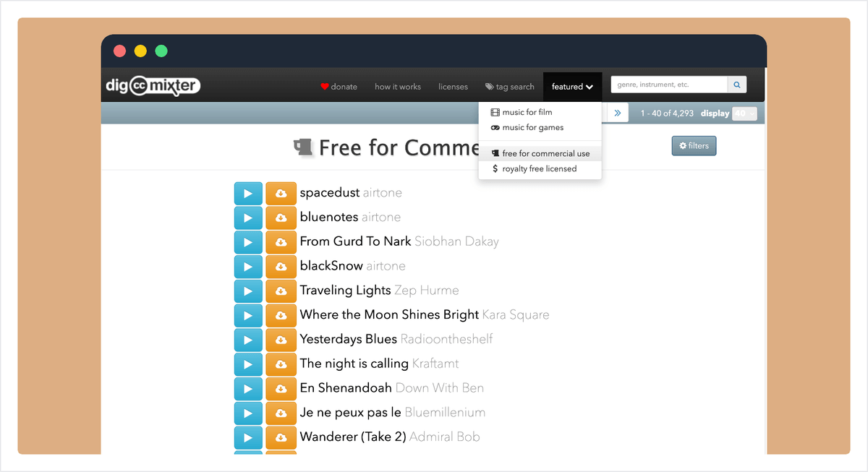Click the search magnifier button
Image resolution: width=868 pixels, height=472 pixels.
(x=736, y=85)
